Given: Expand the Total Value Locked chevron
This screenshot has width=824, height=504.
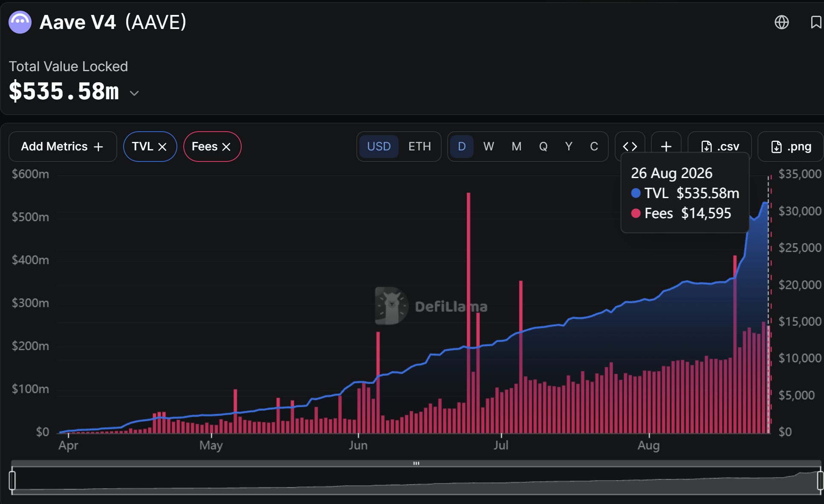Looking at the screenshot, I should click(134, 93).
